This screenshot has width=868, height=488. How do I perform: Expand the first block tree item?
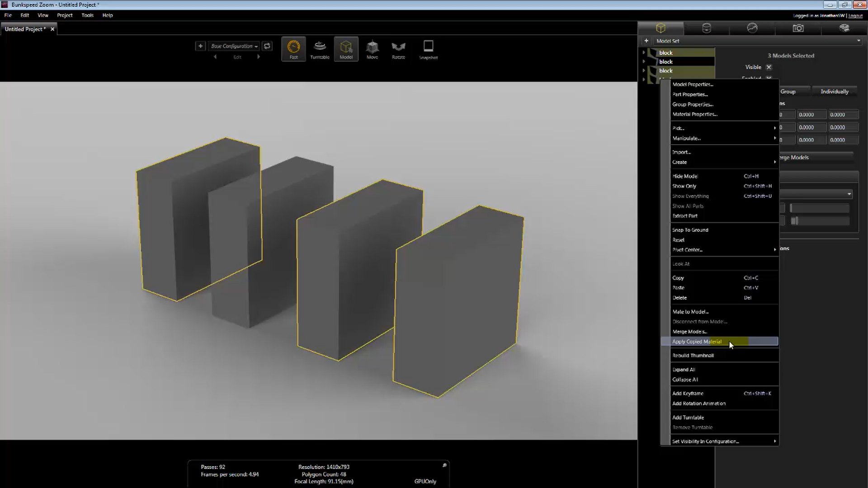coord(644,53)
